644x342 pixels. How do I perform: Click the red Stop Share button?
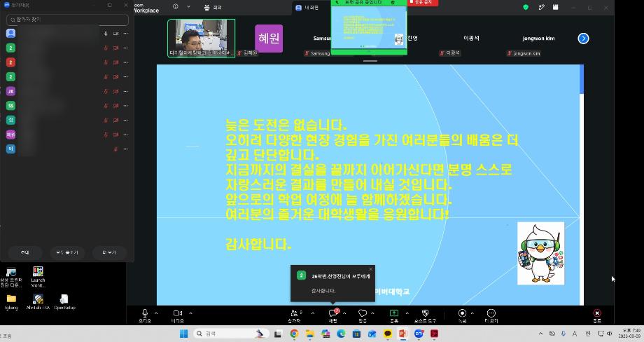(423, 3)
